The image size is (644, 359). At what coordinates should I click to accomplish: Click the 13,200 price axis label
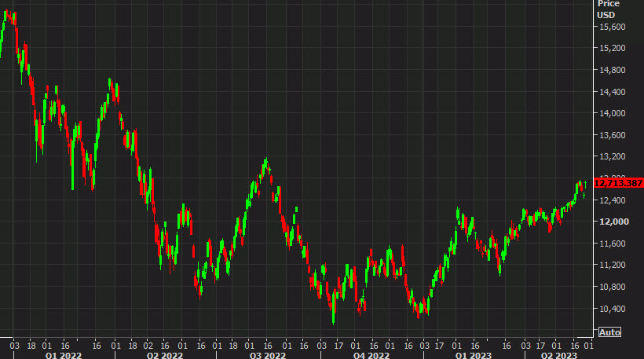tap(613, 156)
